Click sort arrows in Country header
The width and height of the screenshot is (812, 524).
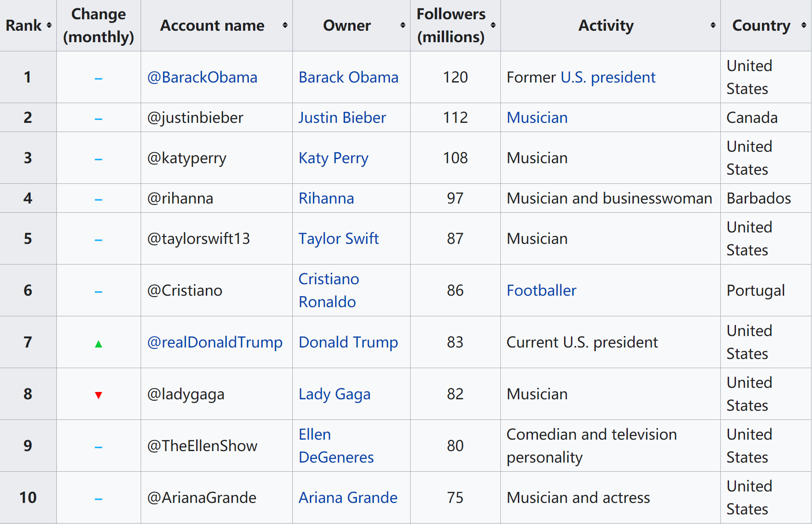coord(803,26)
